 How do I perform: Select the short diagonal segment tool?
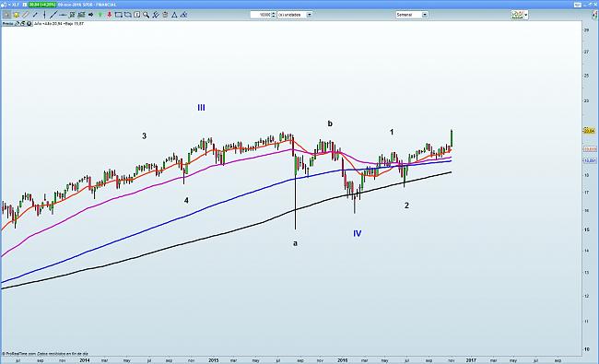35,15
